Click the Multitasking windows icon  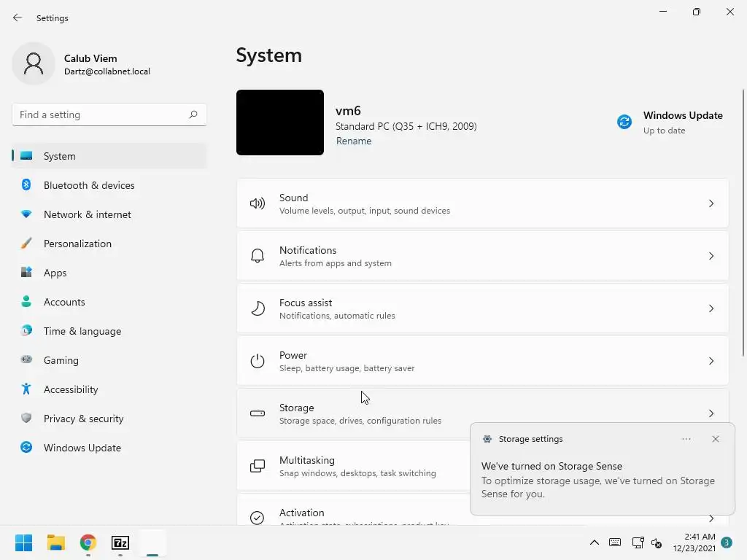click(x=258, y=466)
